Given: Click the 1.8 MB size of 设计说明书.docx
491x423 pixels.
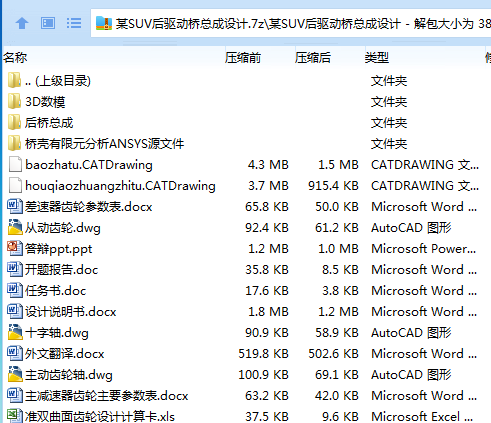Looking at the screenshot, I should click(268, 312).
